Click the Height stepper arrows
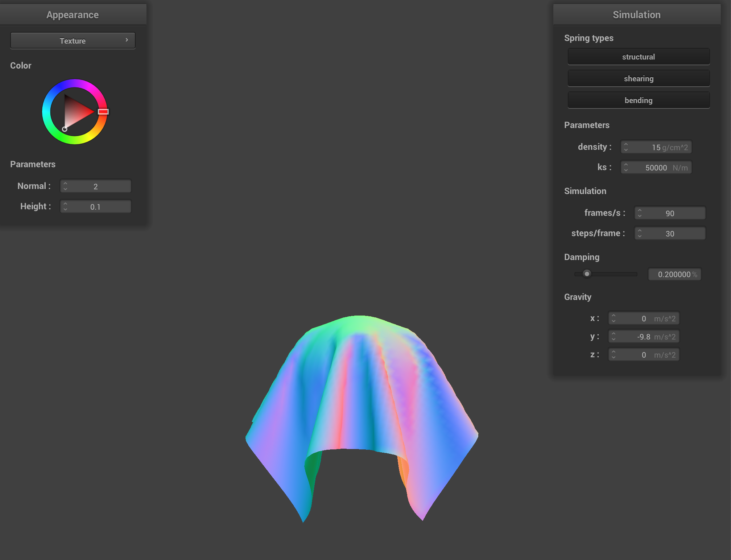The height and width of the screenshot is (560, 731). pyautogui.click(x=66, y=207)
